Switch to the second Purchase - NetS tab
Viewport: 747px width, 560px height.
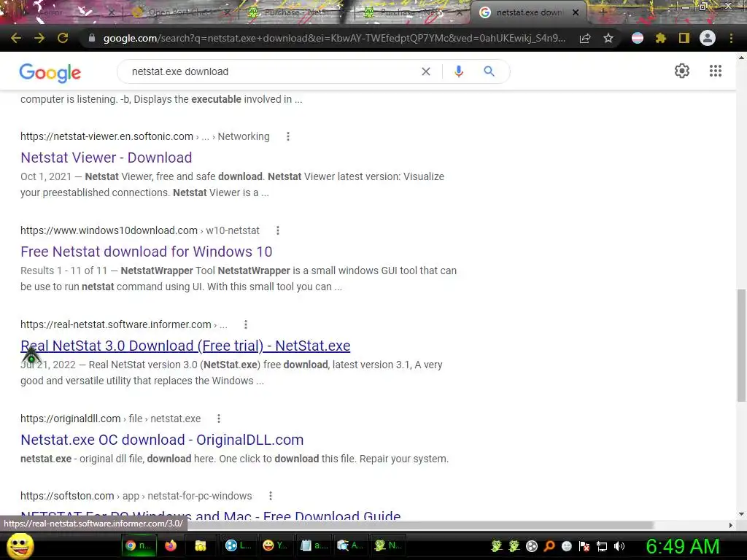(x=411, y=12)
